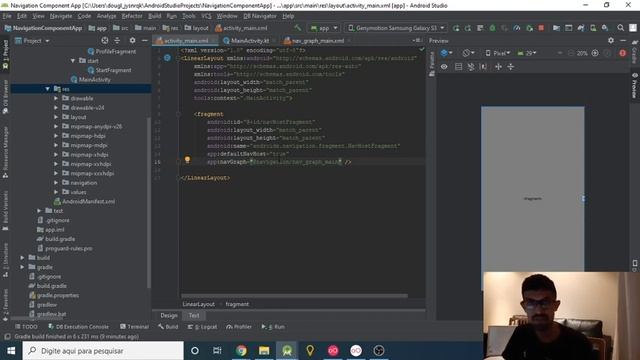Screen dimensions: 640x360
Task: Toggle the Resource Manager side tab
Action: pos(5,152)
